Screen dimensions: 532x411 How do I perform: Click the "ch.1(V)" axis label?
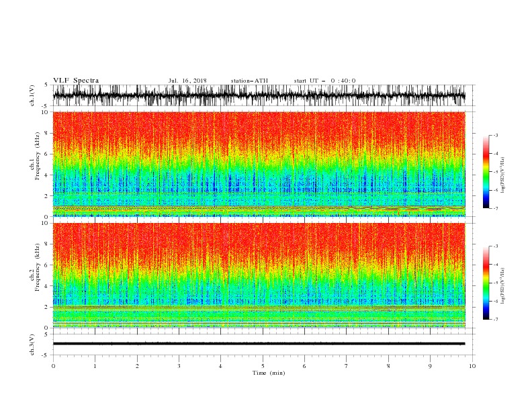32,95
